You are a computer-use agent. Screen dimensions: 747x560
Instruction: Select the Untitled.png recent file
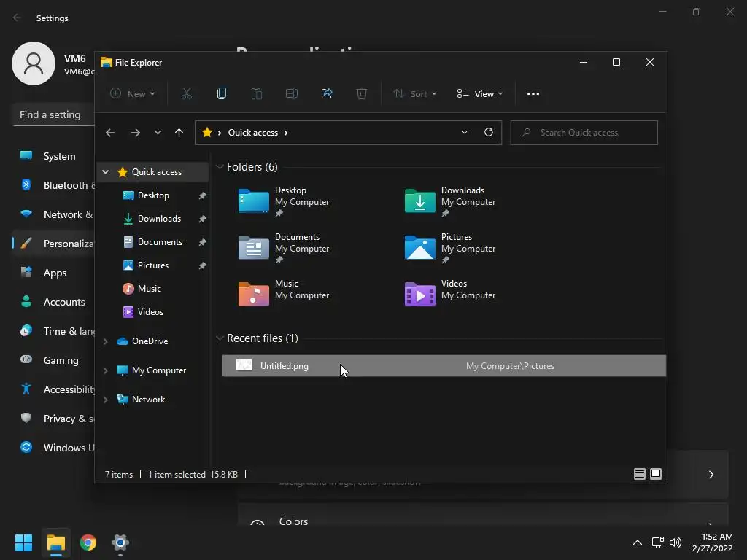click(444, 366)
